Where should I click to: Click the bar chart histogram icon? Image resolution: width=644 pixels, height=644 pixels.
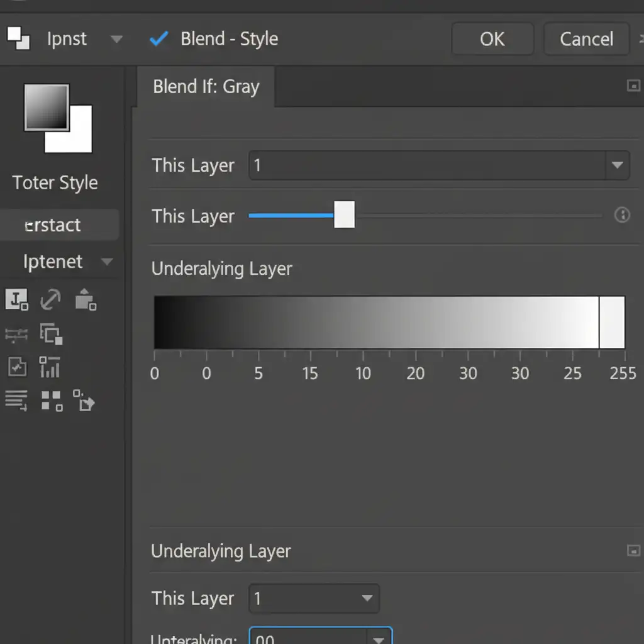point(50,367)
